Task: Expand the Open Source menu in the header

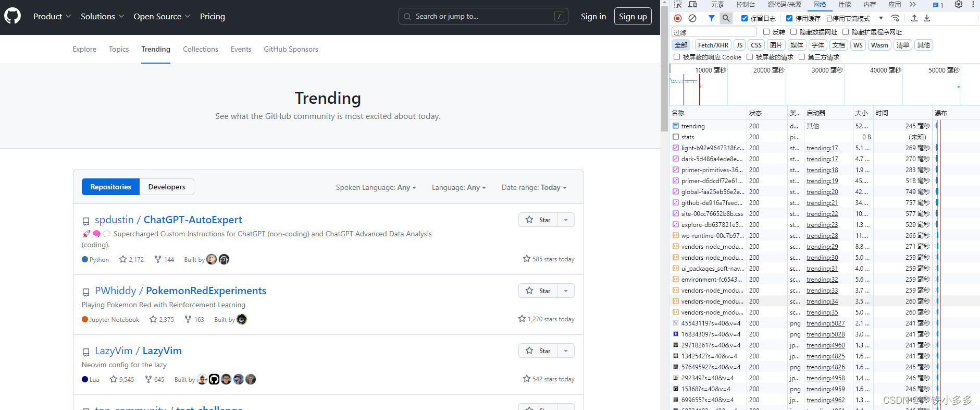Action: coord(162,16)
